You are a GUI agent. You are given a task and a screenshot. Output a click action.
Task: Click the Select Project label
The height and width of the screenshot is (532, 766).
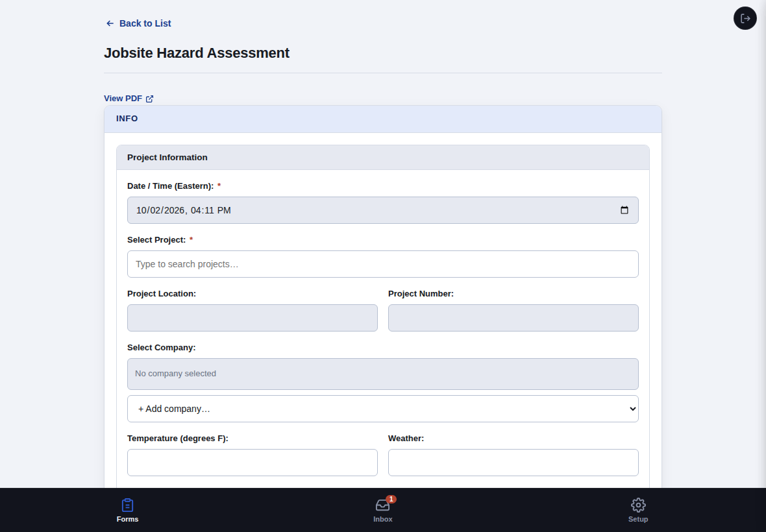point(156,239)
